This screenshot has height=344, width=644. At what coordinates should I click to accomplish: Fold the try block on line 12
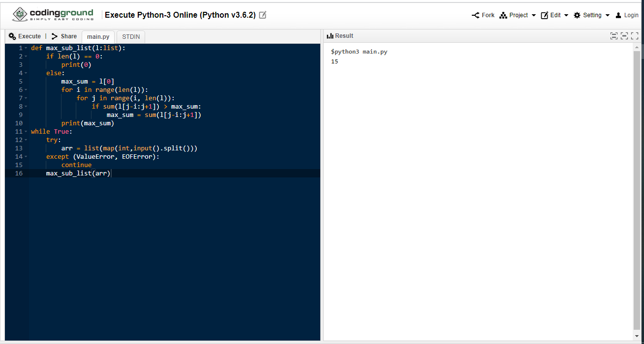point(26,140)
